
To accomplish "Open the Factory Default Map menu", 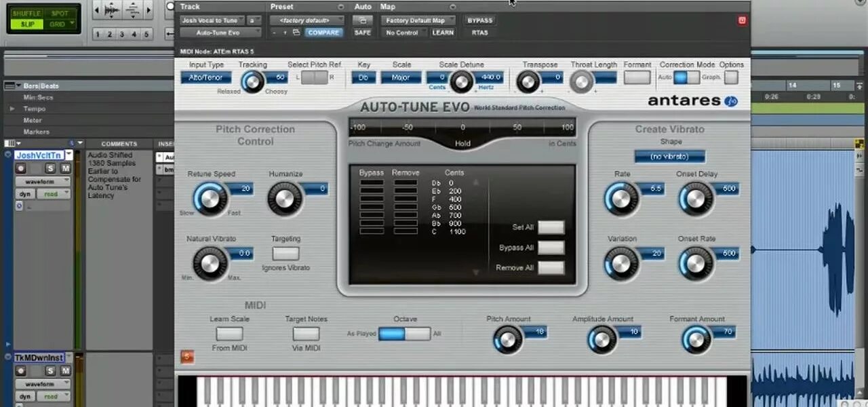I will click(420, 20).
